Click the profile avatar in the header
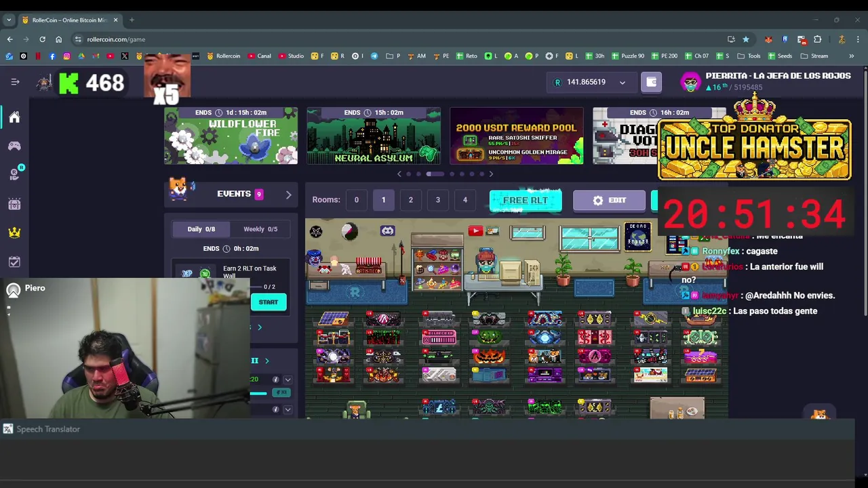This screenshot has width=868, height=488. tap(690, 82)
